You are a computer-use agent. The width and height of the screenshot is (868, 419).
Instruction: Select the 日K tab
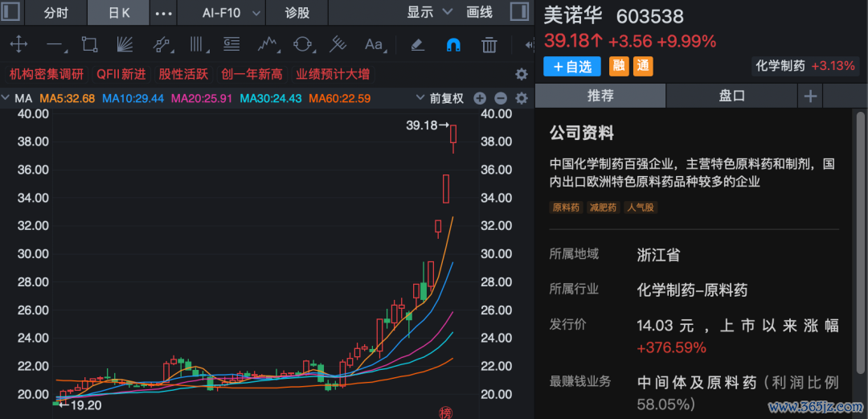coord(118,13)
